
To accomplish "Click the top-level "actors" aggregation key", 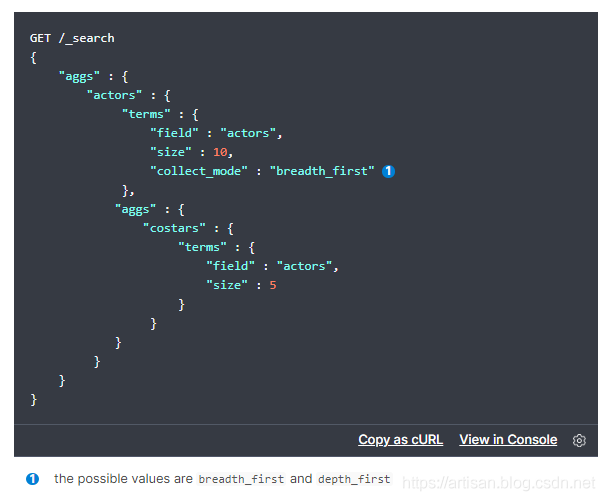I will [115, 95].
